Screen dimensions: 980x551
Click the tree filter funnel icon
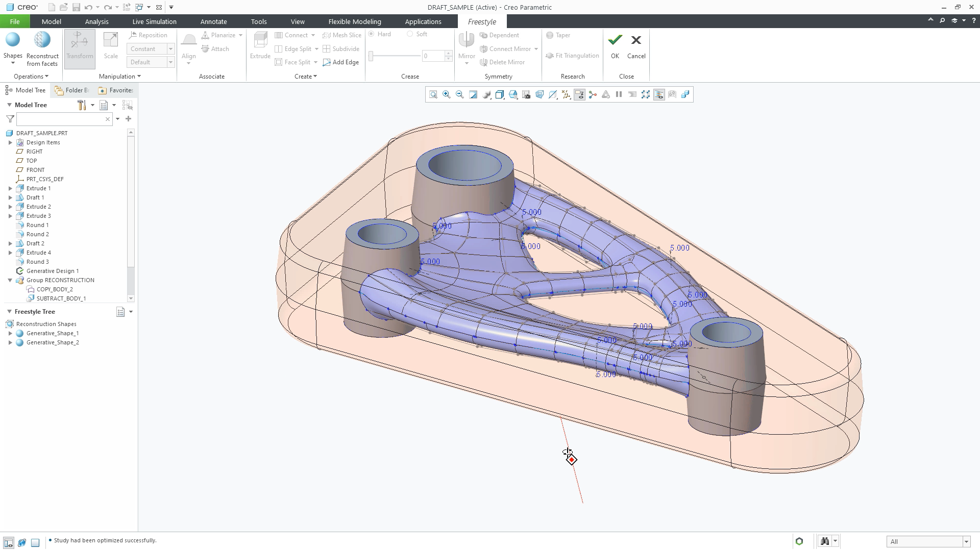10,119
